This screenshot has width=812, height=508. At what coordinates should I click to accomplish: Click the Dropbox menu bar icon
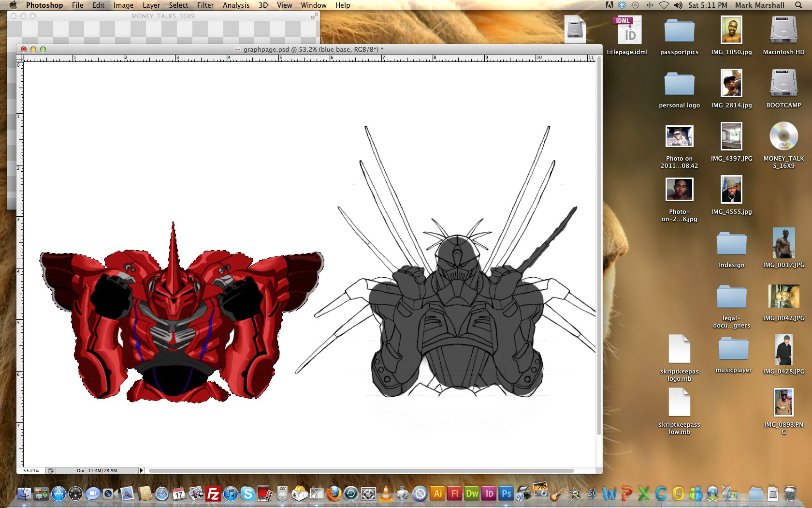(622, 5)
